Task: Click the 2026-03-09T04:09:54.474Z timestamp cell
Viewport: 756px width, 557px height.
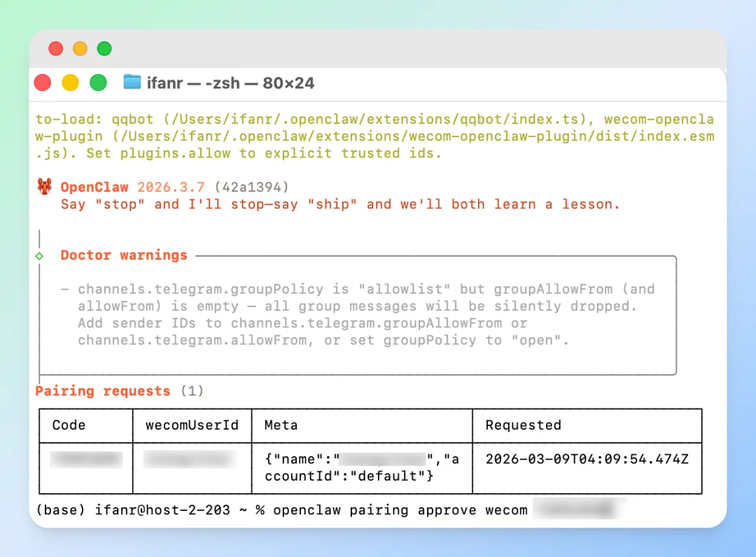Action: 587,460
